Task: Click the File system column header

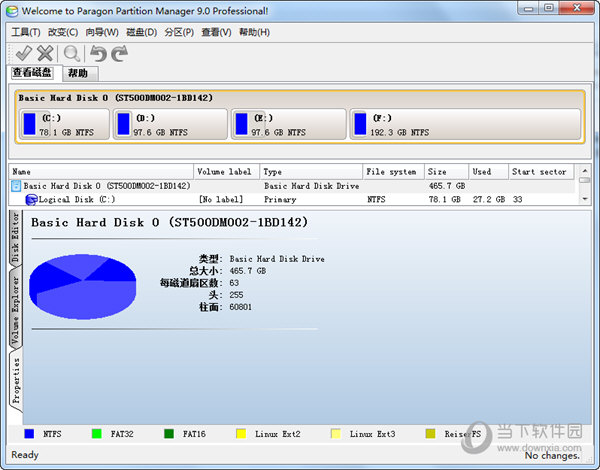Action: point(393,172)
